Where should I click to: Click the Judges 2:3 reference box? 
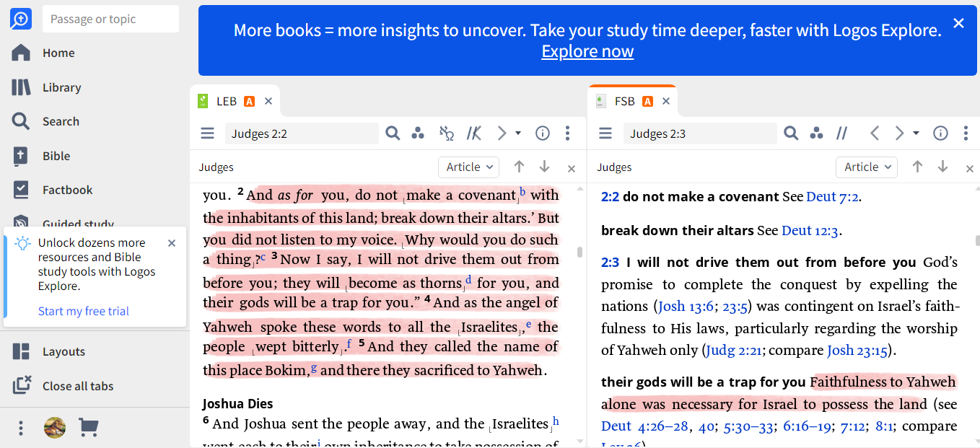coord(700,133)
